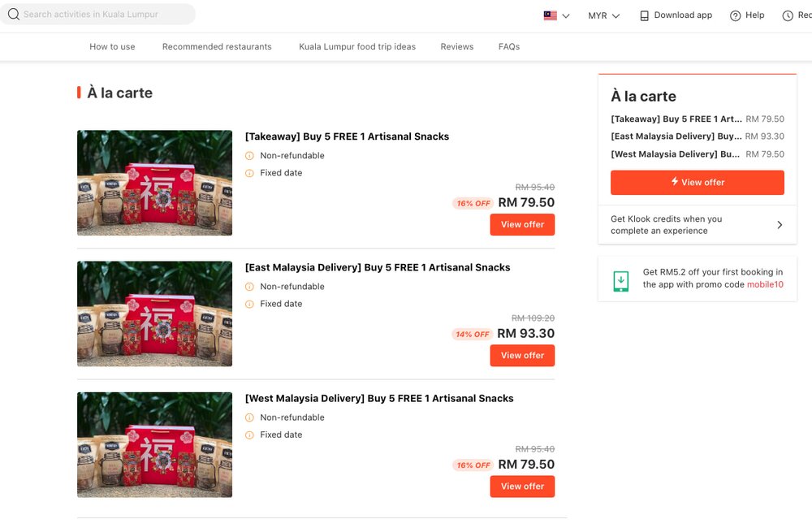
Task: Select the Recommended restaurants menu item
Action: [x=216, y=46]
